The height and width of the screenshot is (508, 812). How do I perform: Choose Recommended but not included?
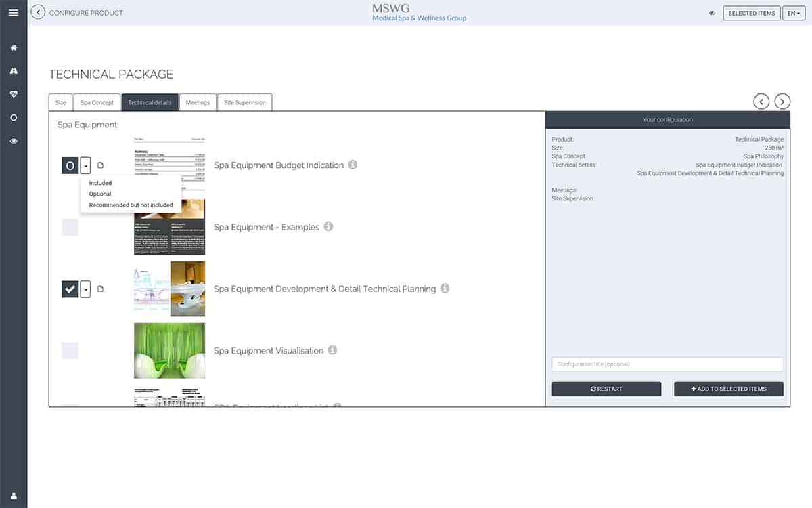click(x=131, y=205)
